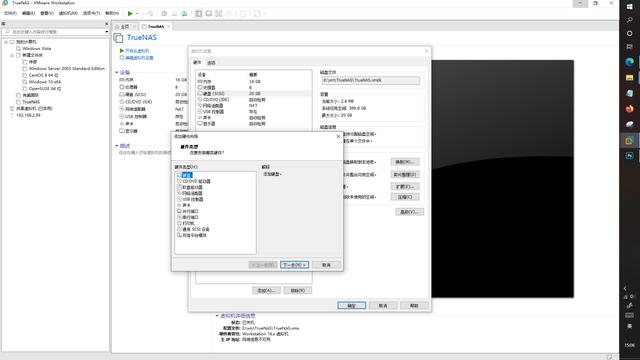This screenshot has width=640, height=360.
Task: Open File Explorer from the taskbar
Action: tap(629, 78)
